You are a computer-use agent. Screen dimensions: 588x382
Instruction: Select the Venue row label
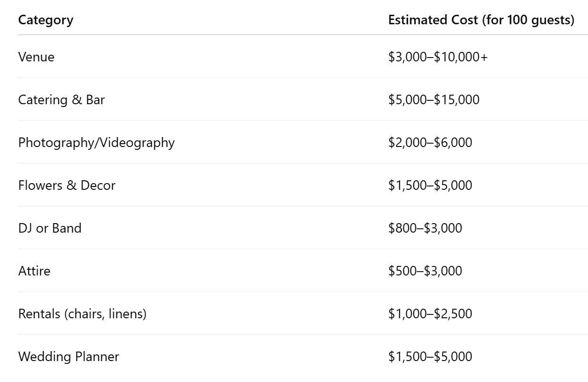tap(36, 57)
